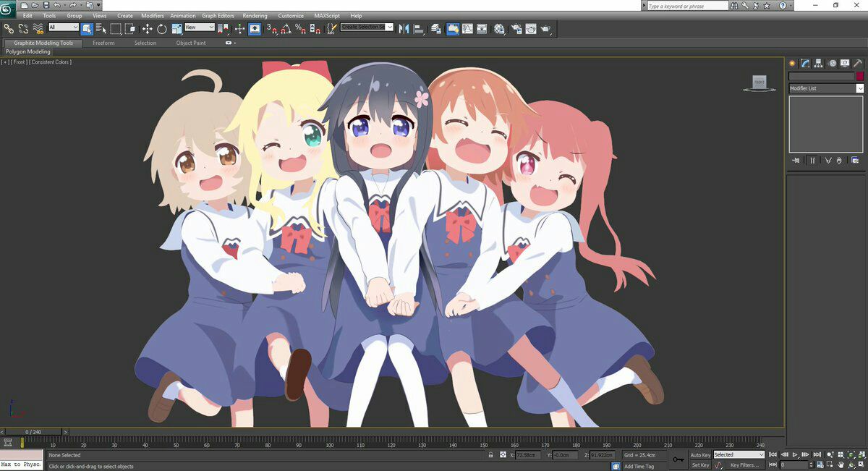868x471 pixels.
Task: Activate the Select and Uniform Scale tool
Action: pyautogui.click(x=176, y=29)
